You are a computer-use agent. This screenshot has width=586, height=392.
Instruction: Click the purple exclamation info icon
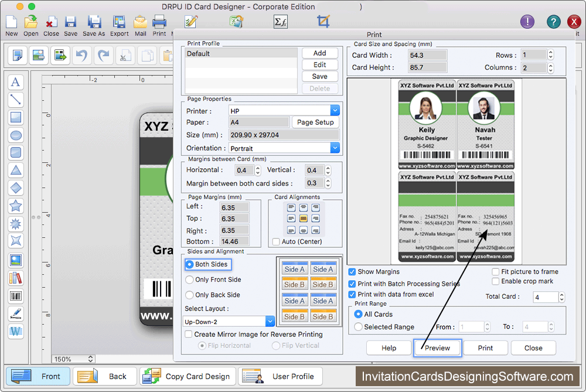(x=527, y=22)
